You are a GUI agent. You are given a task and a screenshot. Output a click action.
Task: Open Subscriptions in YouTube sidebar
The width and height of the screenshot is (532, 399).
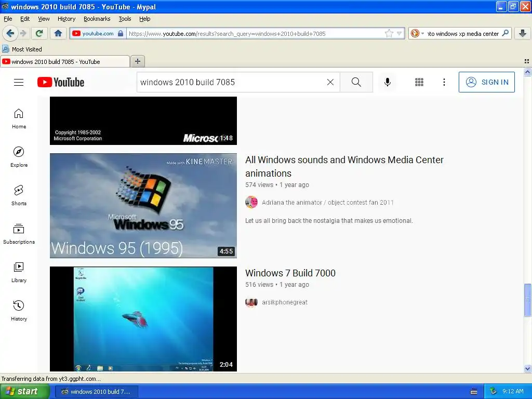click(x=19, y=234)
